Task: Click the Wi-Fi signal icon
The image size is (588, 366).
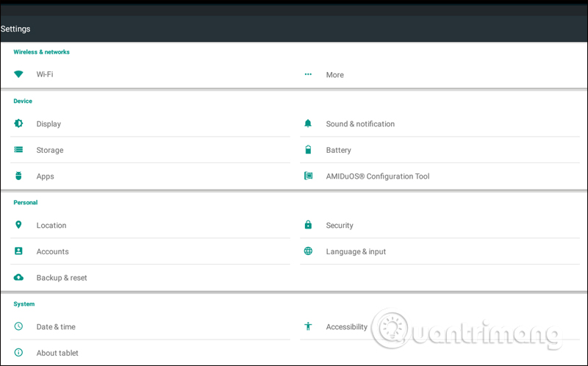Action: [19, 74]
